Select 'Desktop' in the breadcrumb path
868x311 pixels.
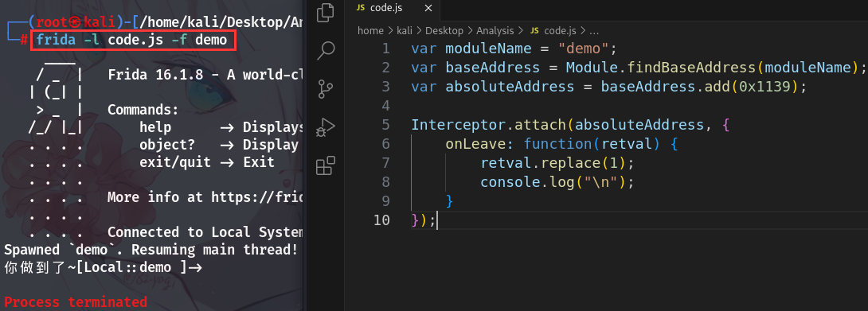(444, 30)
